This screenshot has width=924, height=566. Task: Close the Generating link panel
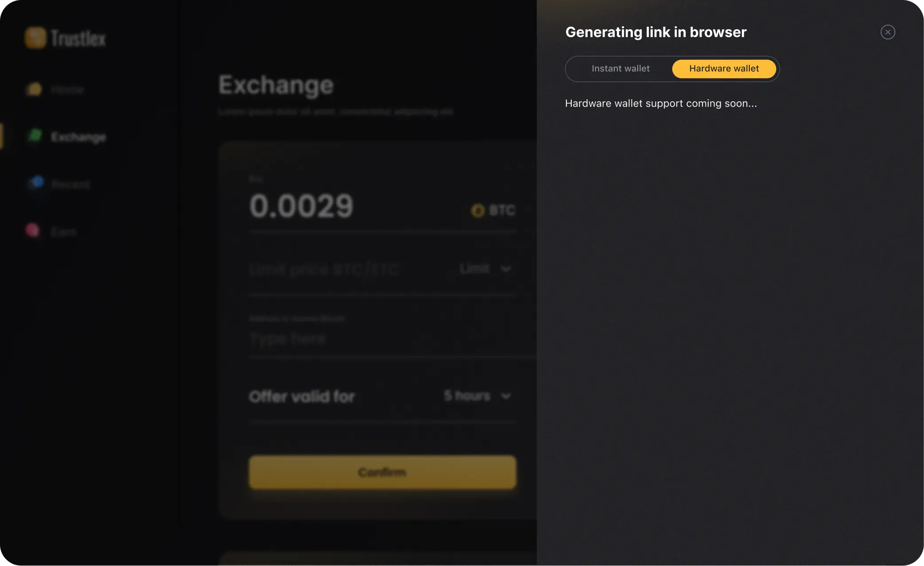coord(888,32)
